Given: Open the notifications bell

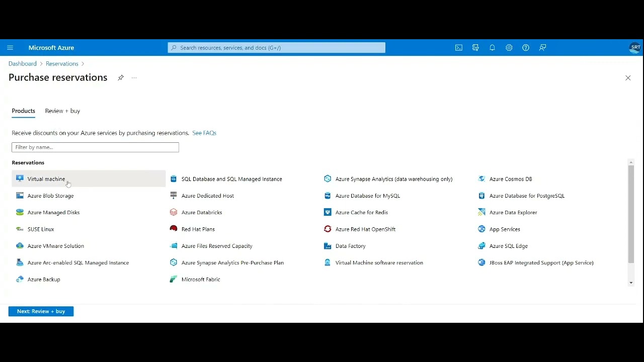Looking at the screenshot, I should click(492, 48).
